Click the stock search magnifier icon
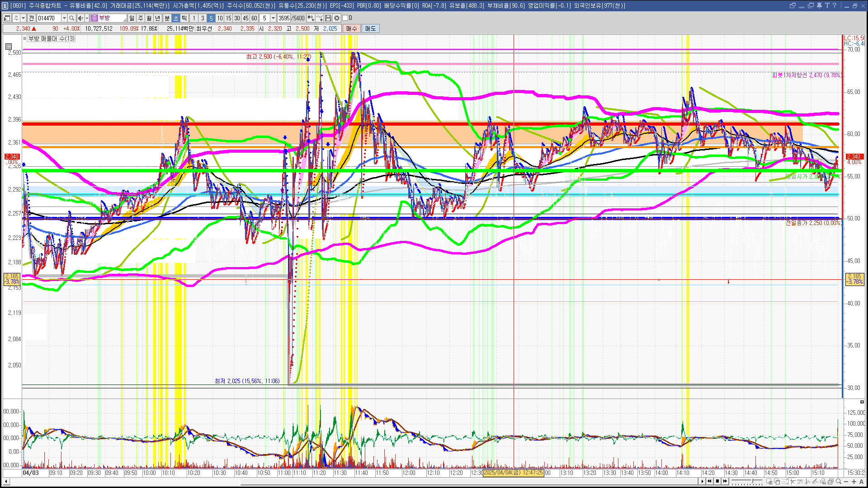This screenshot has width=868, height=488. click(x=71, y=18)
